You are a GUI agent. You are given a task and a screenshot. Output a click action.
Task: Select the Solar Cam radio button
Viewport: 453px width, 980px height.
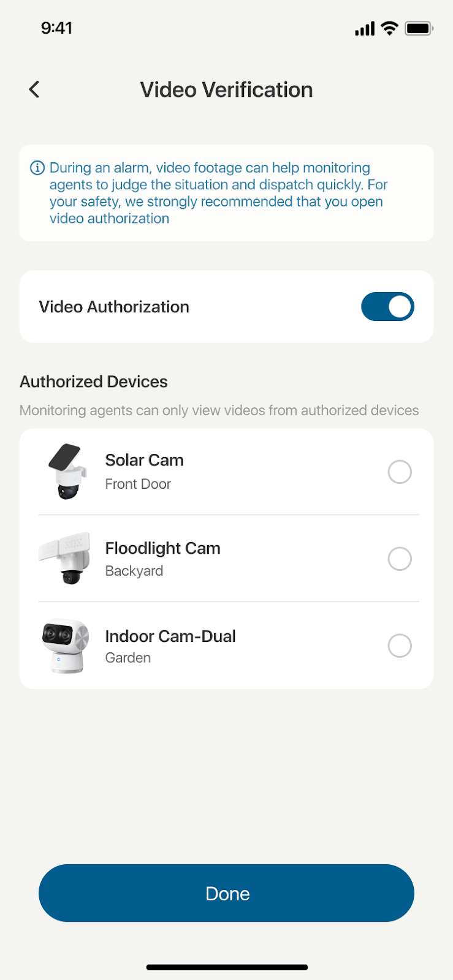click(x=400, y=472)
